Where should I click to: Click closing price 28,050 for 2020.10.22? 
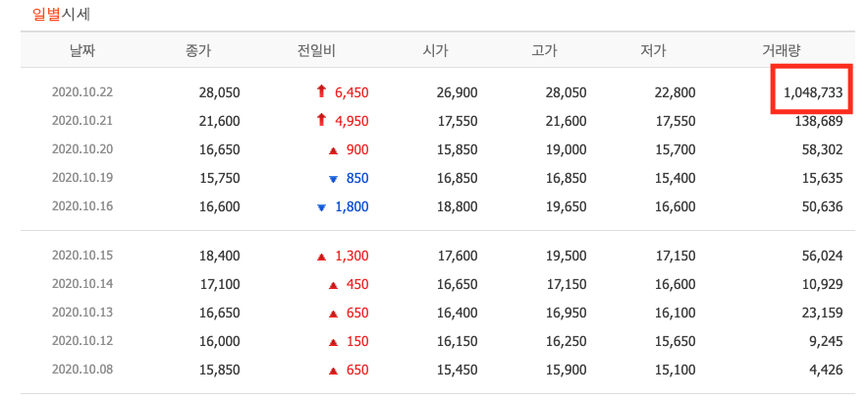220,92
